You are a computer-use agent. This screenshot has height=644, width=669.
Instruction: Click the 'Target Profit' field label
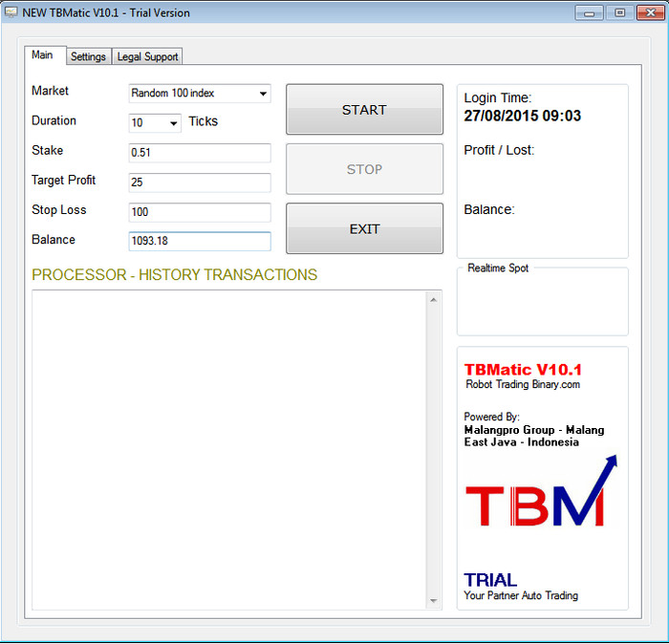point(64,181)
